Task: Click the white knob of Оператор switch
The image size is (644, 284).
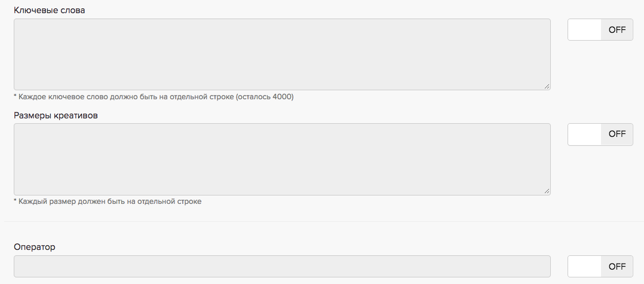Action: click(584, 267)
